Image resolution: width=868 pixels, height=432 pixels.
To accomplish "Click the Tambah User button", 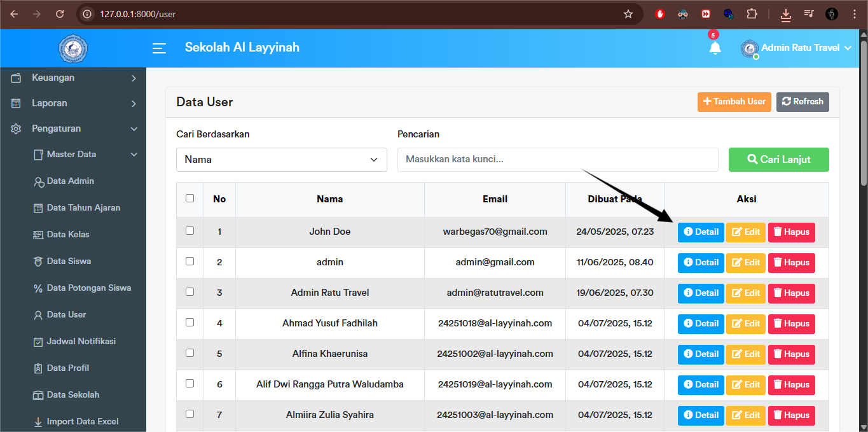I will pos(734,101).
